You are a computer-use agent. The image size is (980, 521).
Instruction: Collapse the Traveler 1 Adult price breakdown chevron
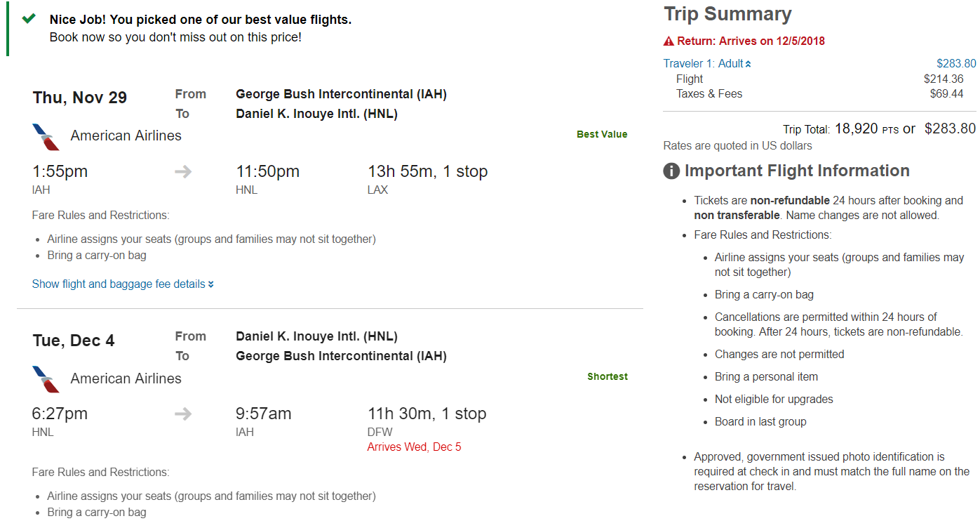749,64
